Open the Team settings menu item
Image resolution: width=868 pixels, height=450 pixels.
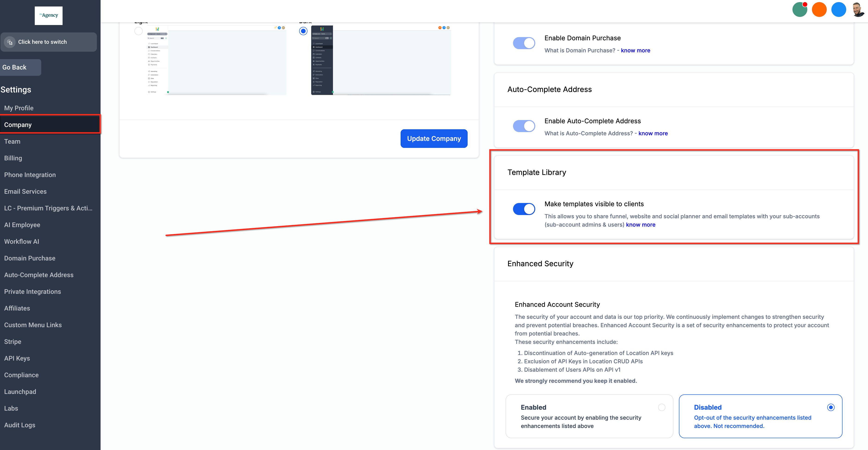(x=12, y=142)
